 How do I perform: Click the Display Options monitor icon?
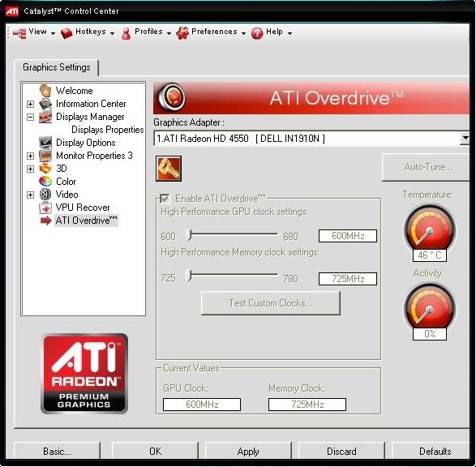coord(45,143)
